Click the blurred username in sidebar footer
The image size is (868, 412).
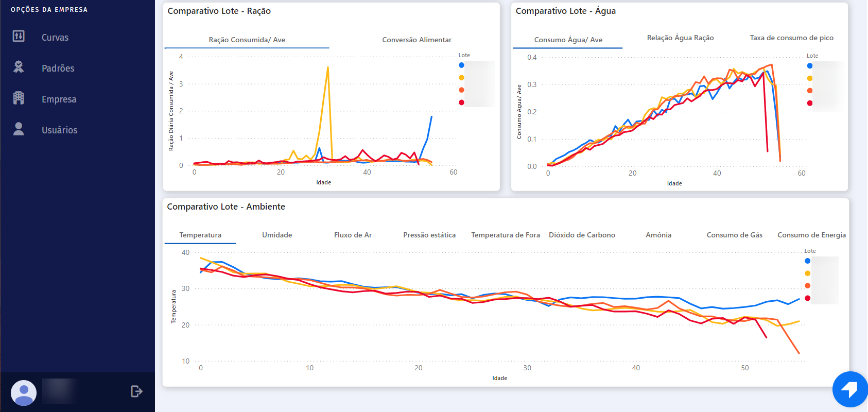(x=60, y=391)
